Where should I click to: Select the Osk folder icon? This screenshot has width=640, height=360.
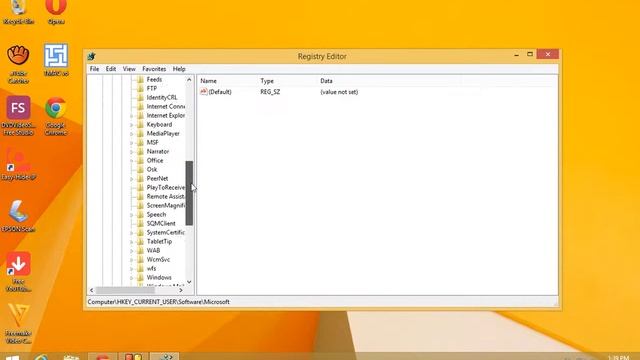click(140, 169)
